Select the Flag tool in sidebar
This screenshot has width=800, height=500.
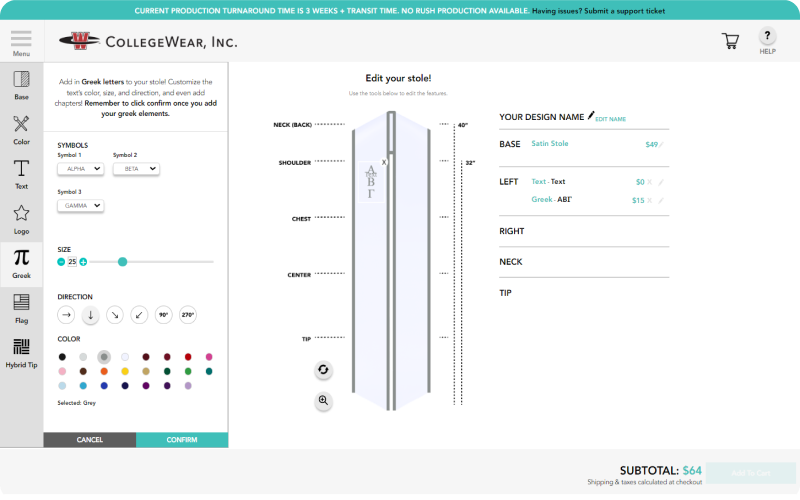pyautogui.click(x=21, y=309)
